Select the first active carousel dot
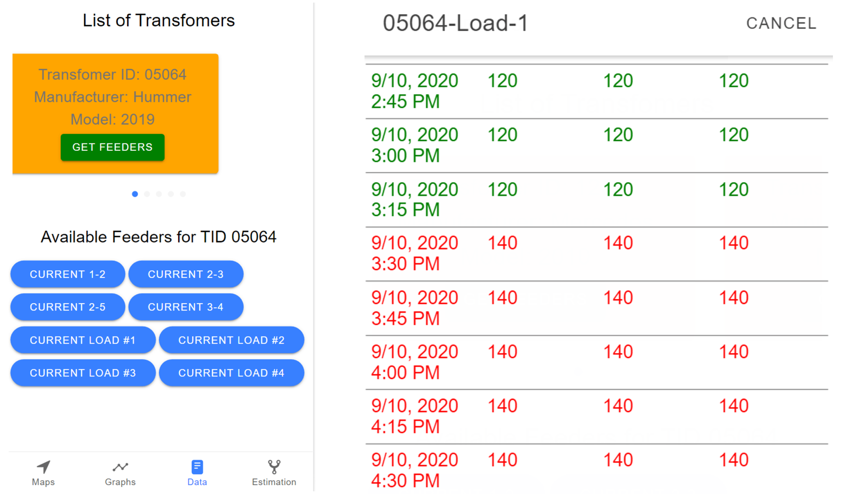 click(135, 194)
